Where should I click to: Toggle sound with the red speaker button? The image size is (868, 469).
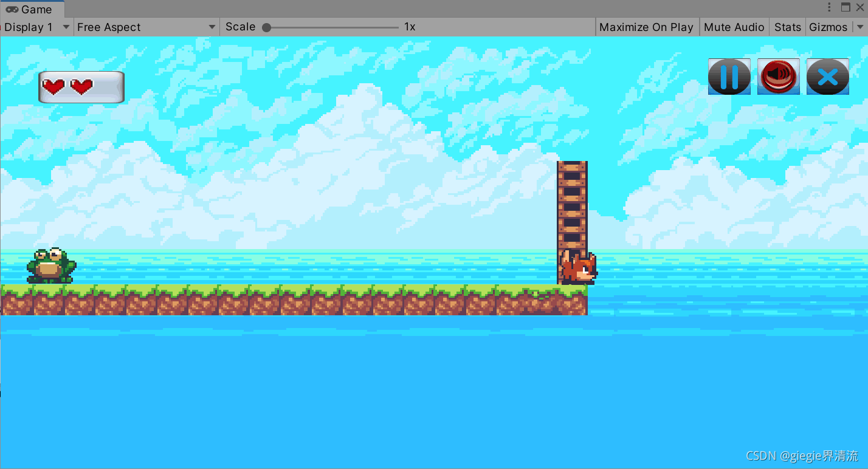pyautogui.click(x=779, y=77)
